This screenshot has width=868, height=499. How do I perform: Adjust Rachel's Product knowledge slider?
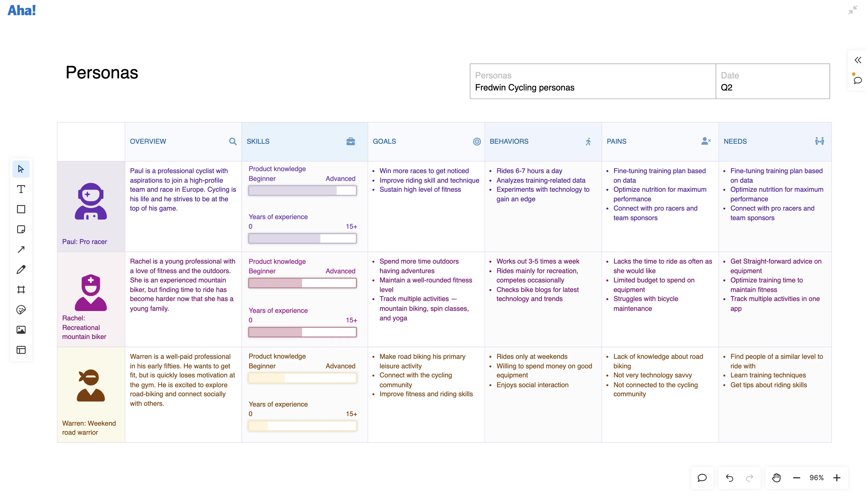click(x=302, y=283)
